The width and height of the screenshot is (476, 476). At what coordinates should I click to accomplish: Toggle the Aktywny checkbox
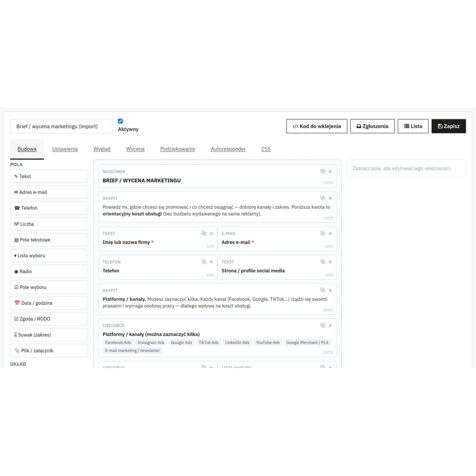[120, 121]
